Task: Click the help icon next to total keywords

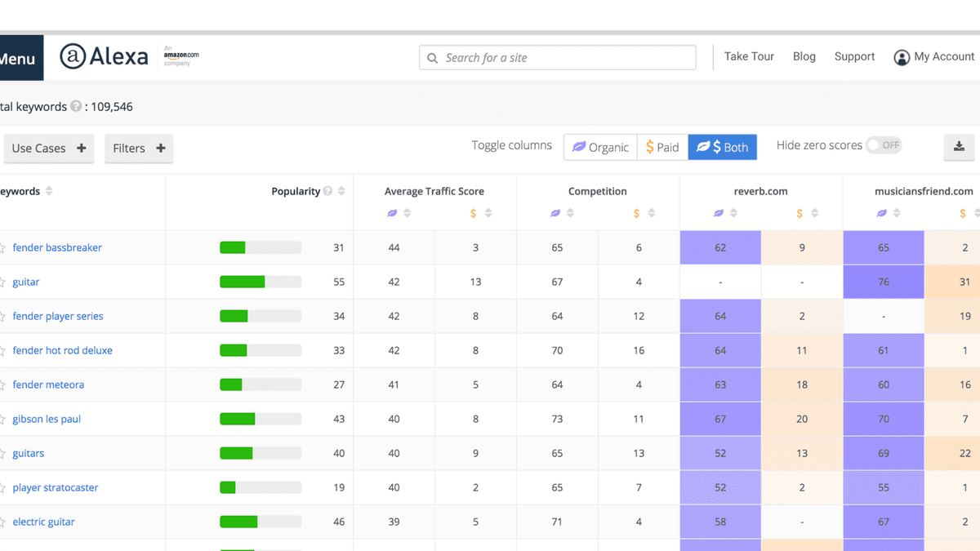Action: click(76, 106)
